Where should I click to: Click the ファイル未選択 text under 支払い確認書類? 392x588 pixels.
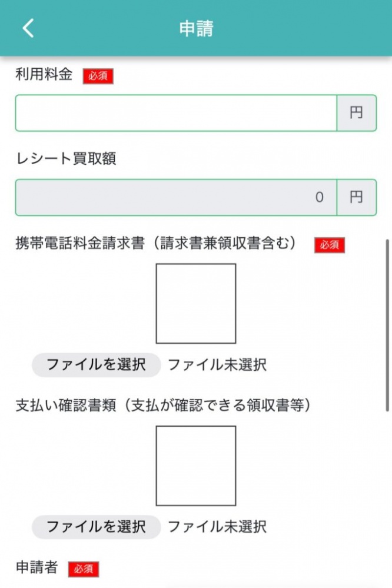tap(217, 526)
